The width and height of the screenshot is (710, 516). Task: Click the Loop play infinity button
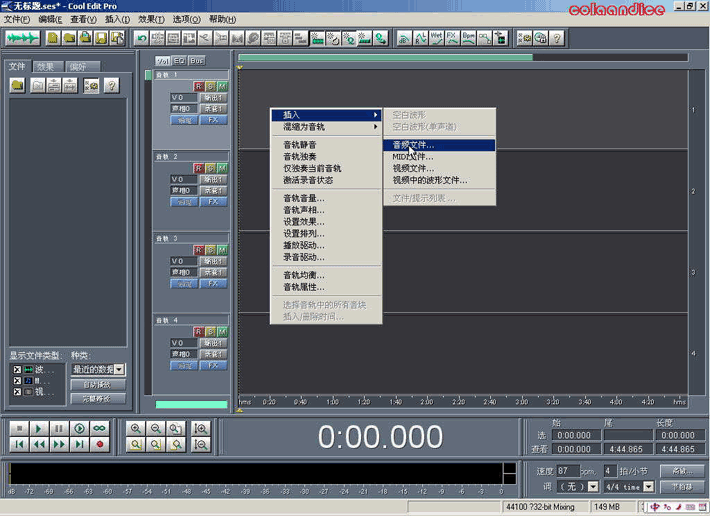click(x=99, y=428)
